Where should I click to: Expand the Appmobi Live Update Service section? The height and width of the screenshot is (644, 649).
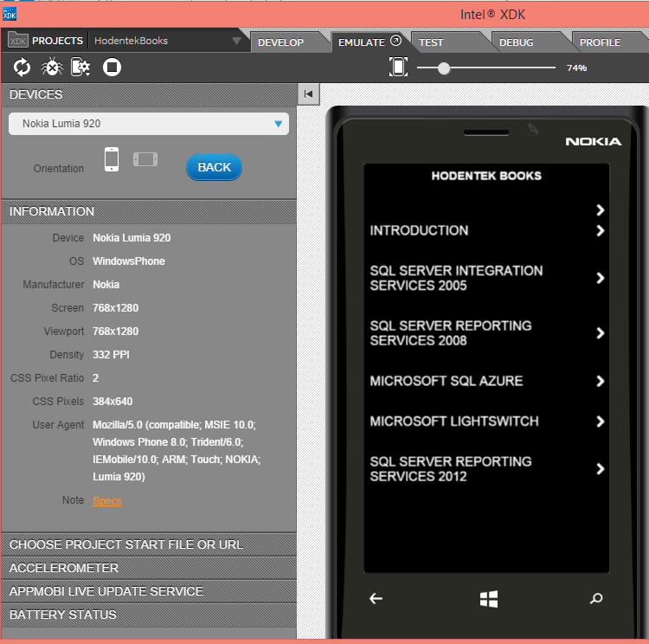(149, 591)
